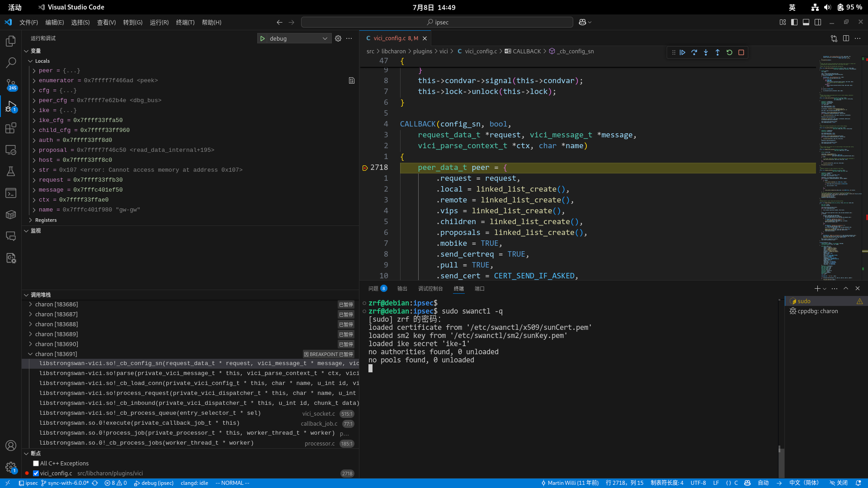Collapse thread charon [183691]
The height and width of the screenshot is (488, 868).
[x=30, y=354]
